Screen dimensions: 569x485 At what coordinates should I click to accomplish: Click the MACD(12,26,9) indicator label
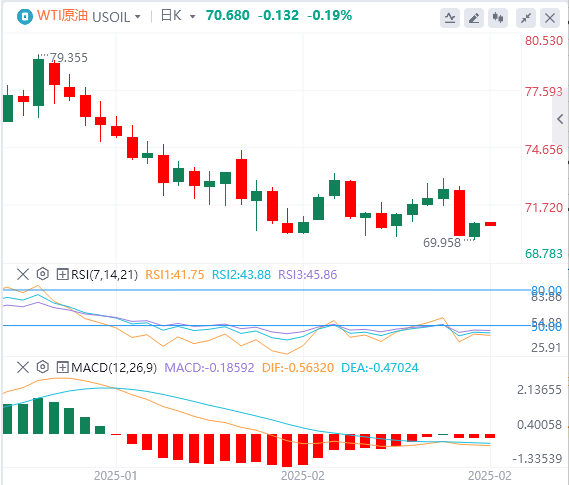pyautogui.click(x=114, y=367)
